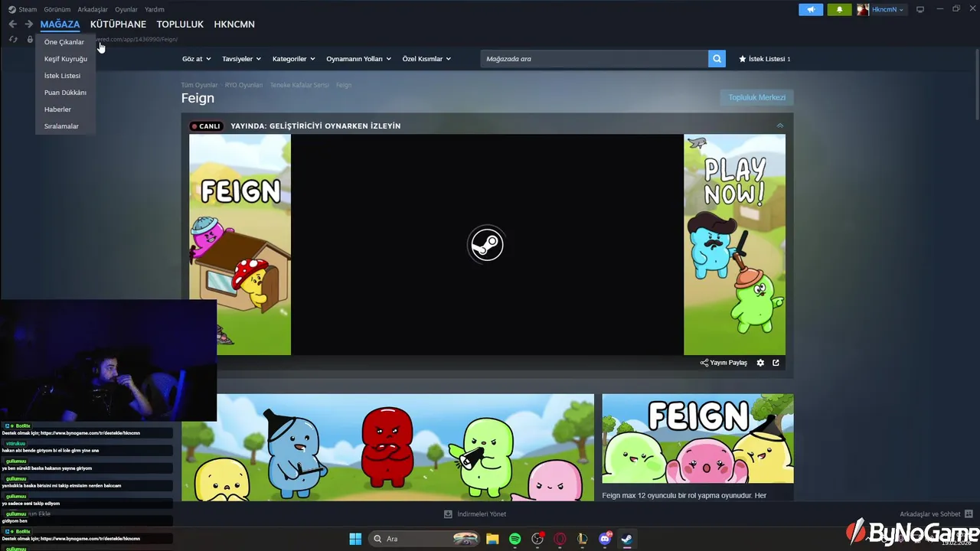
Task: Click the Topluluk Merkezi button
Action: pos(756,97)
